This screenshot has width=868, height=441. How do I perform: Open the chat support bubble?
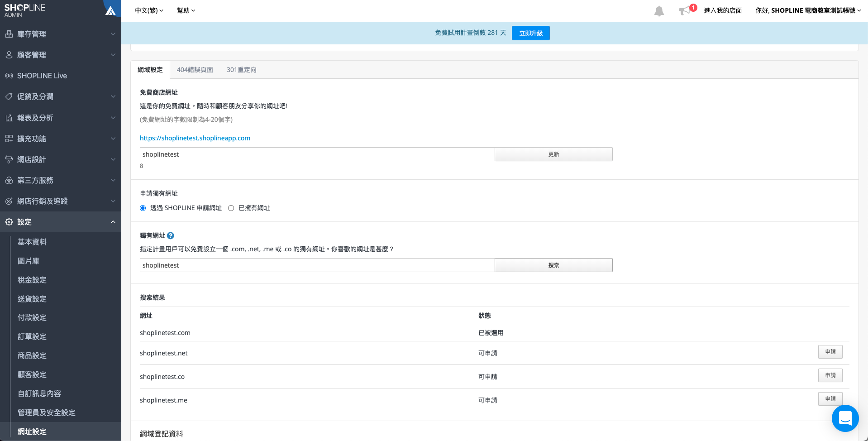(845, 418)
